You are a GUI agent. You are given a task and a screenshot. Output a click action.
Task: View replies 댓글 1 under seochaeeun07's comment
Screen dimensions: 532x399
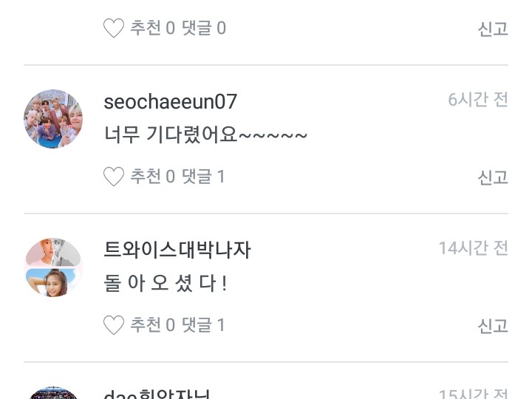coord(204,177)
